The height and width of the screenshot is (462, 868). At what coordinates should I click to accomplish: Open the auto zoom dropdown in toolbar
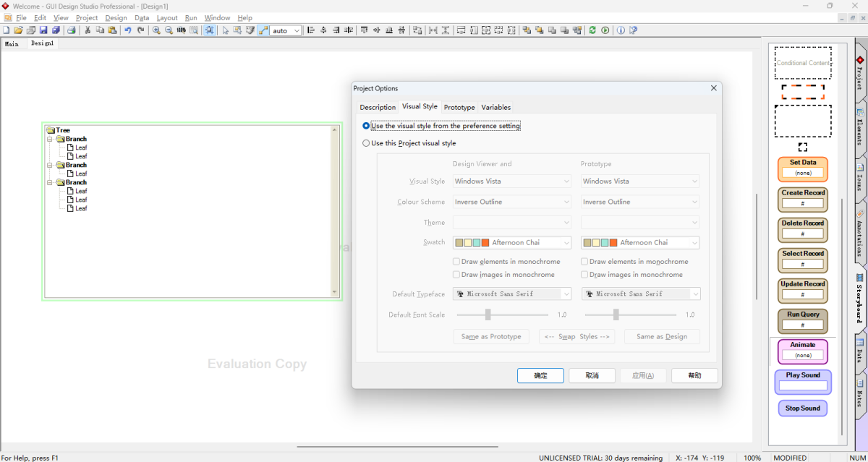click(297, 30)
